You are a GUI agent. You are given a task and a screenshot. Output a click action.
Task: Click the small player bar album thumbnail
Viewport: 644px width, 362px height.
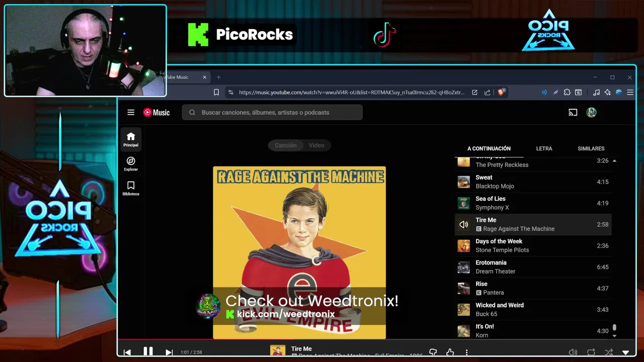[278, 351]
